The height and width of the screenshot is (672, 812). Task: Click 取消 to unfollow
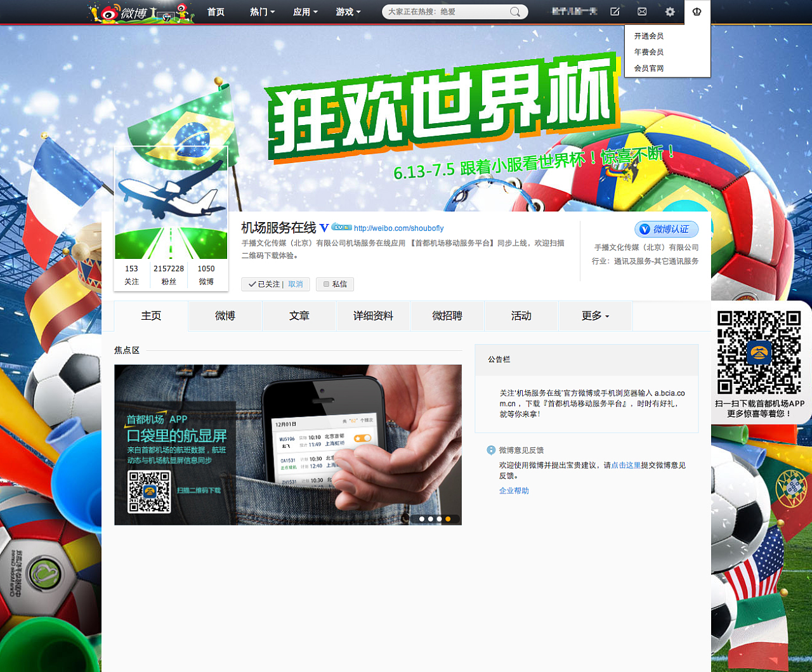296,284
